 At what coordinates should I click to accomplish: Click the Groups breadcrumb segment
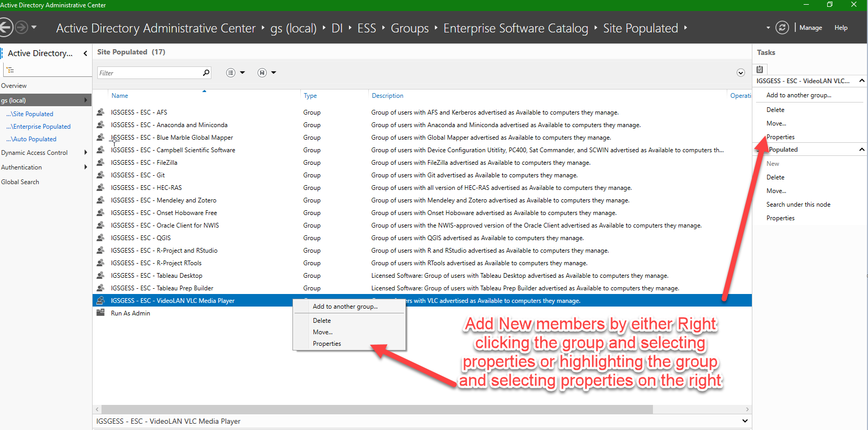coord(410,28)
